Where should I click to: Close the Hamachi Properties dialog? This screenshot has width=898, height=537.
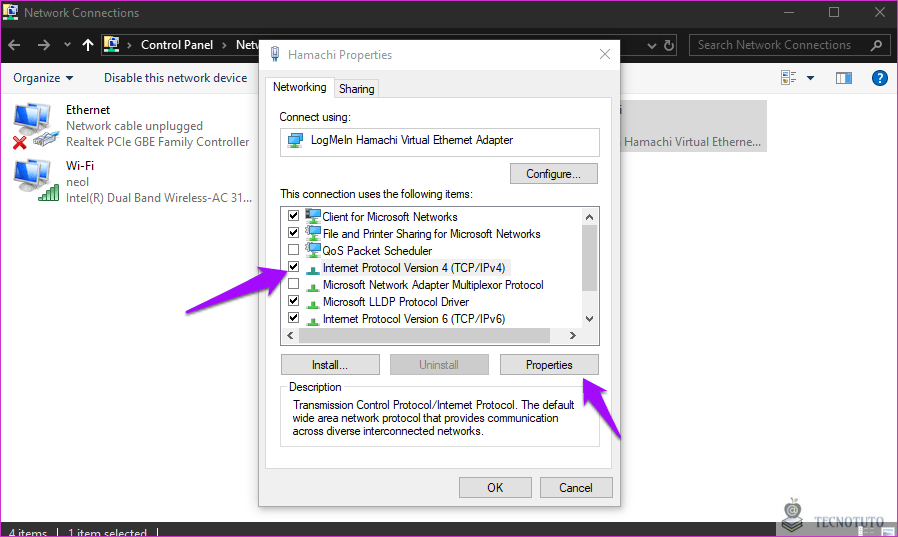(x=605, y=54)
